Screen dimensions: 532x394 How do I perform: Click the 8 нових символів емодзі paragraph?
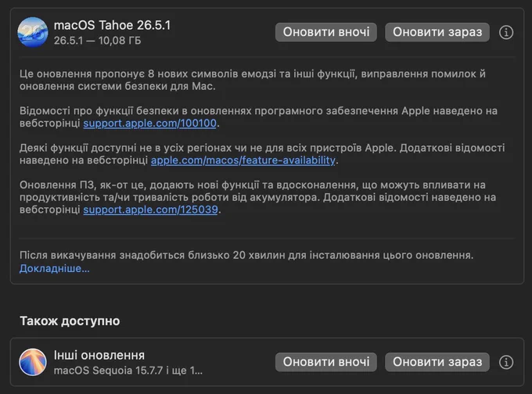[x=253, y=80]
